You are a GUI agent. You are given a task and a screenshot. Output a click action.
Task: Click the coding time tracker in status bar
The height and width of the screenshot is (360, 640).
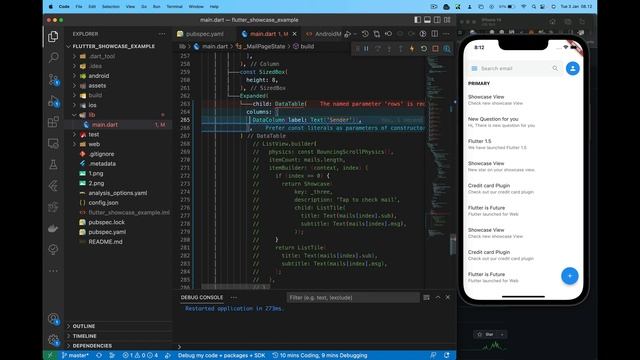pyautogui.click(x=320, y=356)
